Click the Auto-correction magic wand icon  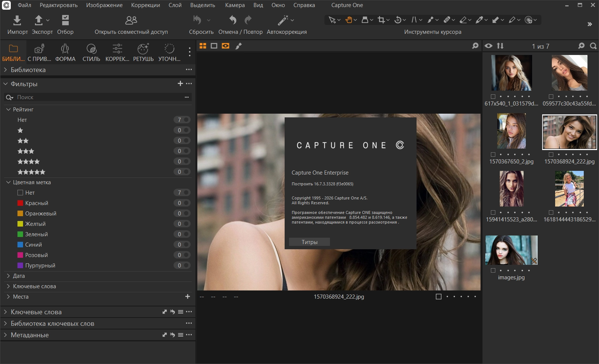pyautogui.click(x=283, y=20)
